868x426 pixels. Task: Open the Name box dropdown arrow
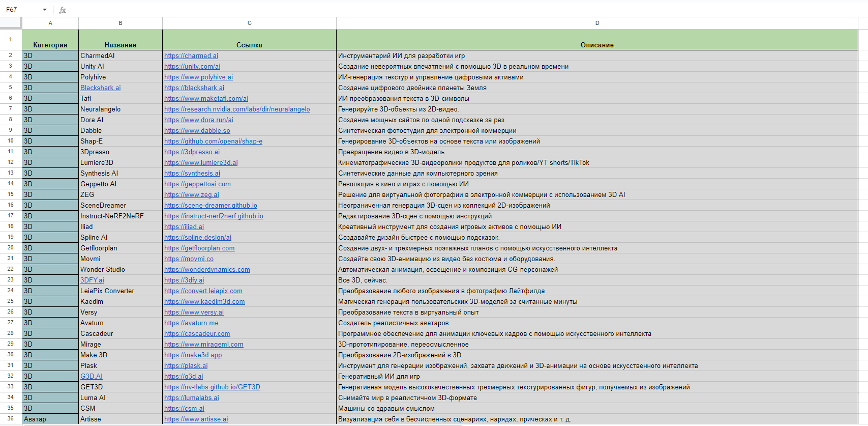45,10
